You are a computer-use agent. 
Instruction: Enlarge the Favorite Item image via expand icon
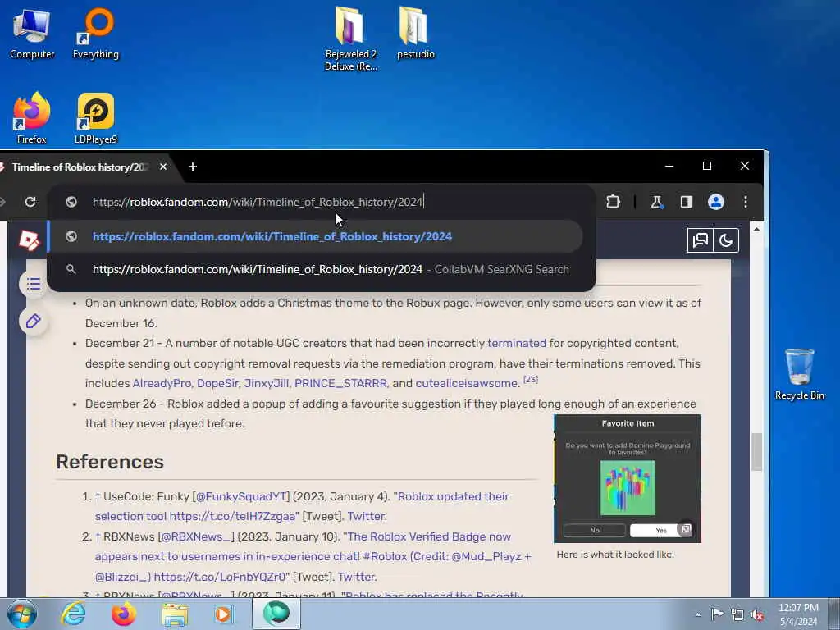point(686,529)
